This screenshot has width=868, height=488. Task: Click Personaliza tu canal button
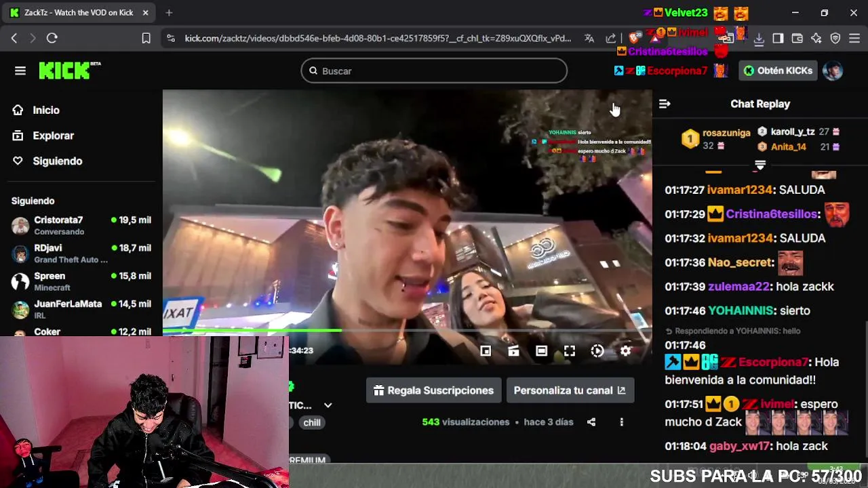coord(570,390)
